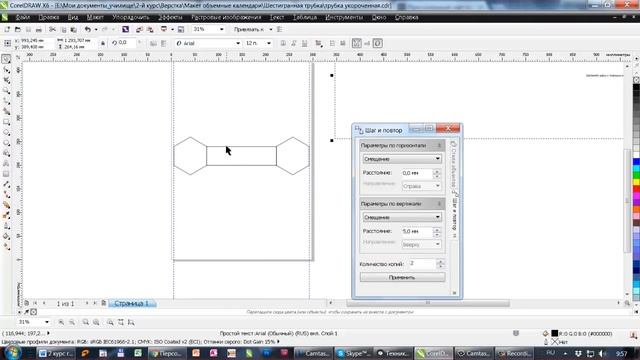Screen dimensions: 640x360
Task: Adjust the Количество копий spinner arrows
Action: click(x=440, y=264)
